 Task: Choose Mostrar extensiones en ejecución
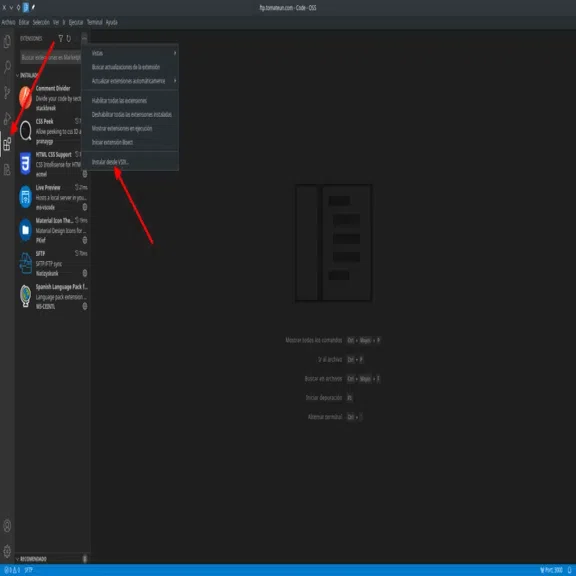pyautogui.click(x=130, y=129)
